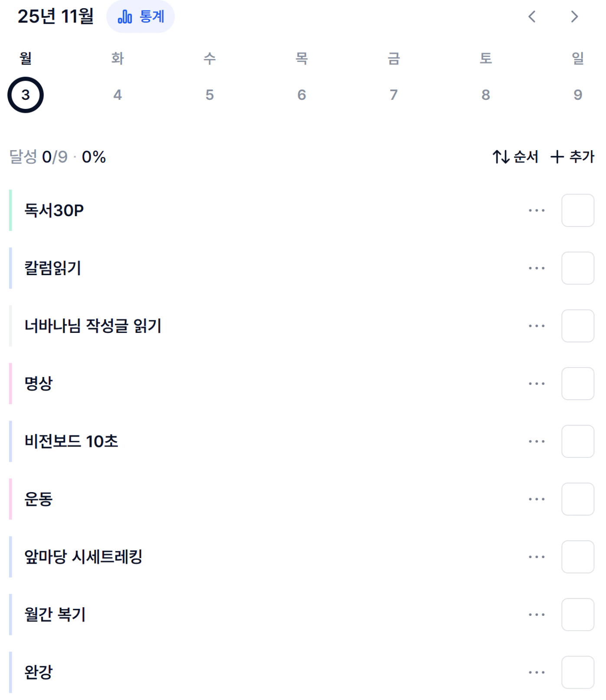Open more options for 완강

537,672
